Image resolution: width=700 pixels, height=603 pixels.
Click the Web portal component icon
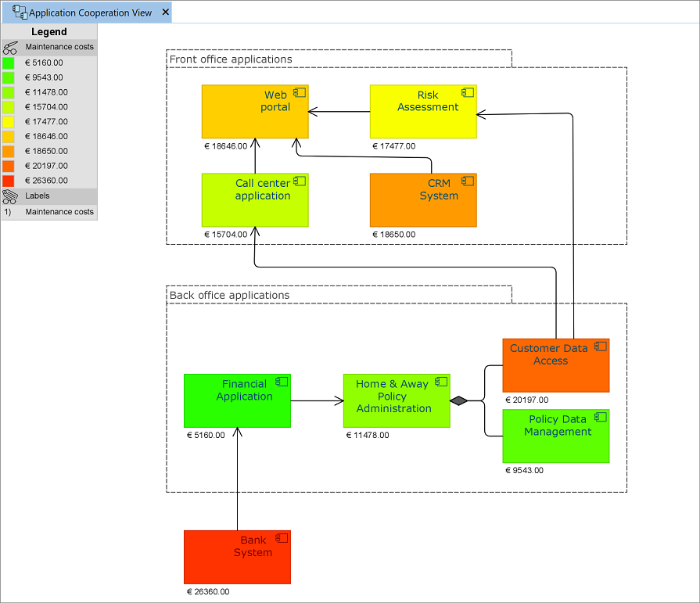click(x=299, y=92)
